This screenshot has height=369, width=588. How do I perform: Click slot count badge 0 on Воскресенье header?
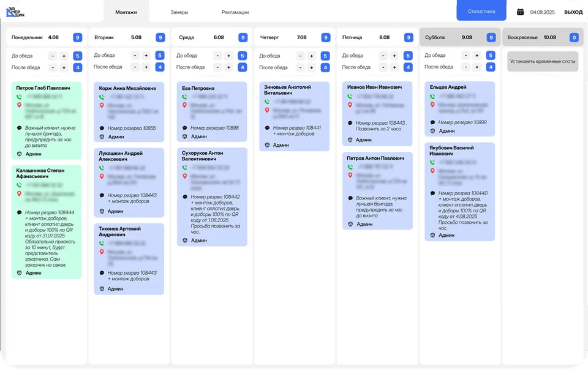(574, 37)
